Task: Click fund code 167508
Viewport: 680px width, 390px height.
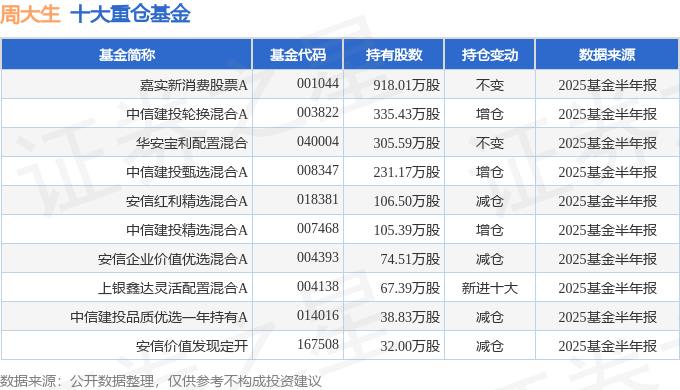Action: click(318, 344)
